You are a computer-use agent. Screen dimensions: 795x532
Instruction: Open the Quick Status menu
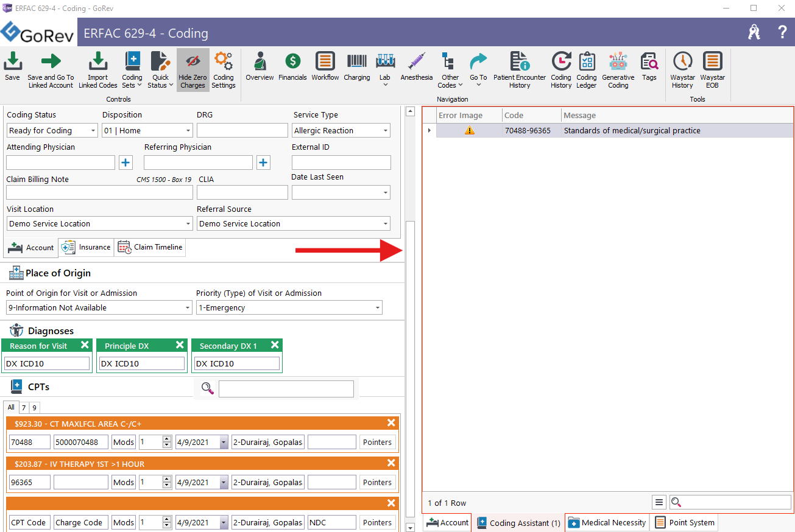[x=161, y=70]
